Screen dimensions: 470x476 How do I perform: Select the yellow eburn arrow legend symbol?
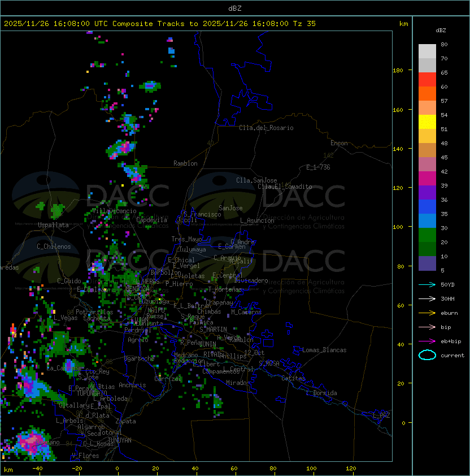pyautogui.click(x=427, y=313)
